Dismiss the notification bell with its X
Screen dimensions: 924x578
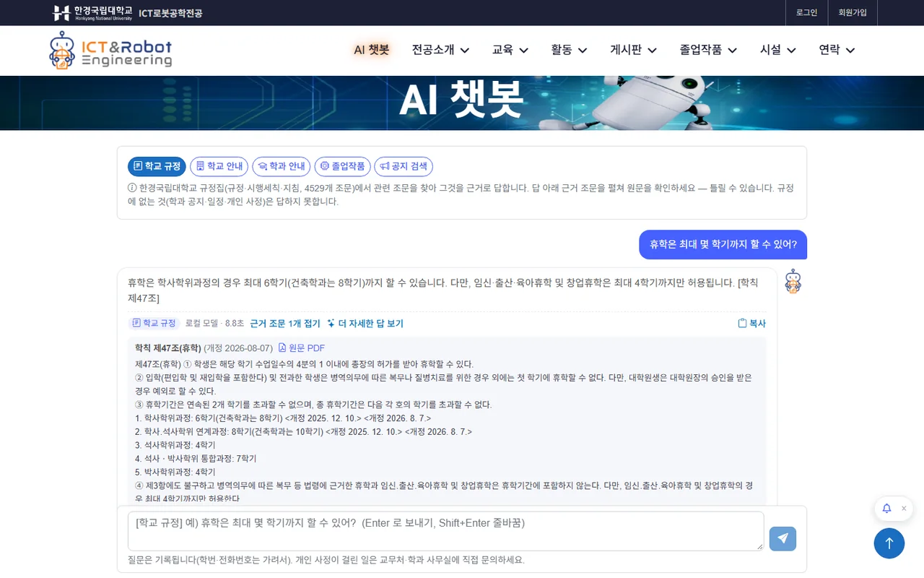(904, 509)
